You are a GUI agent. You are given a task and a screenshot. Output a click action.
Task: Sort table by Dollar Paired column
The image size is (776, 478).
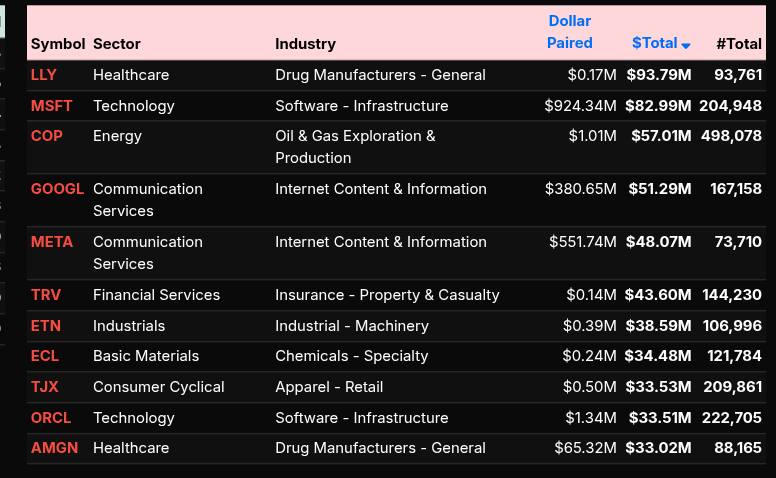pos(569,32)
